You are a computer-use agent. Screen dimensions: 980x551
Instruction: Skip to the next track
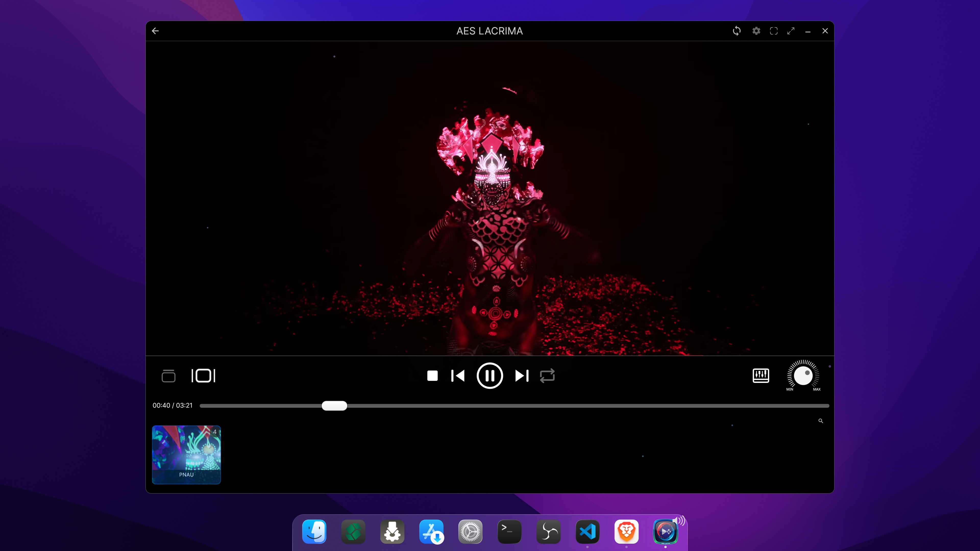tap(522, 376)
